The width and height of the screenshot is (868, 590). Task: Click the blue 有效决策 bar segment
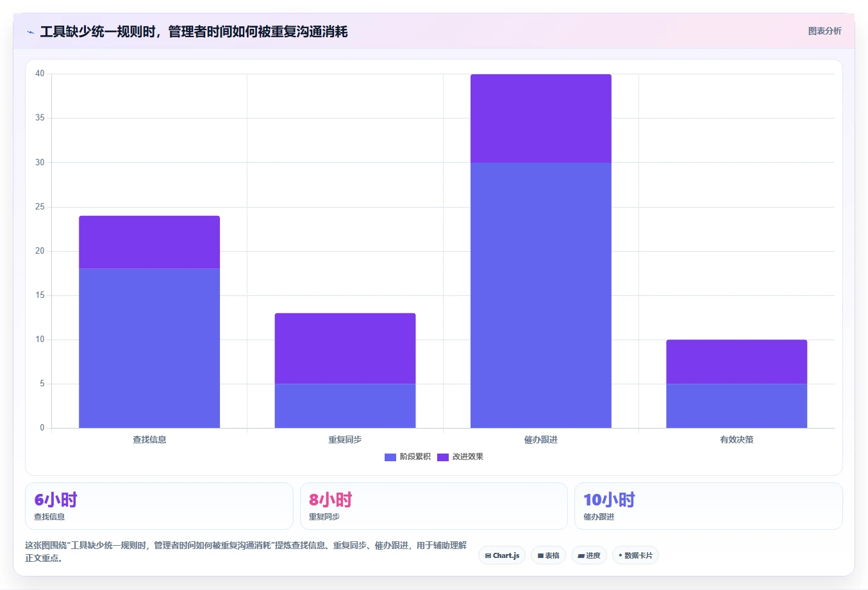click(737, 406)
